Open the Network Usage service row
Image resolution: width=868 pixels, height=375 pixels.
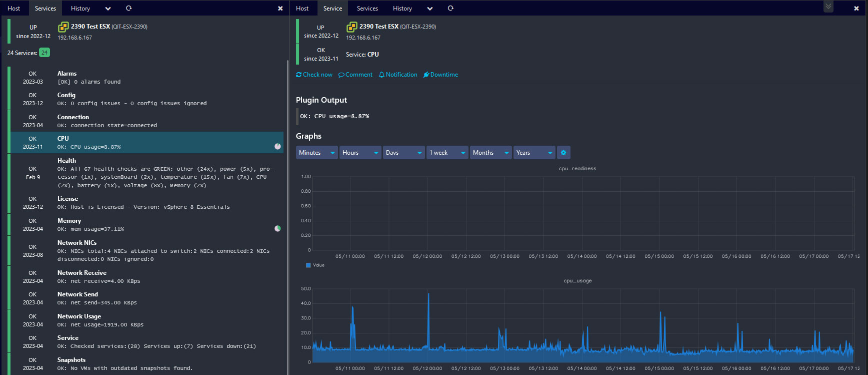(145, 320)
